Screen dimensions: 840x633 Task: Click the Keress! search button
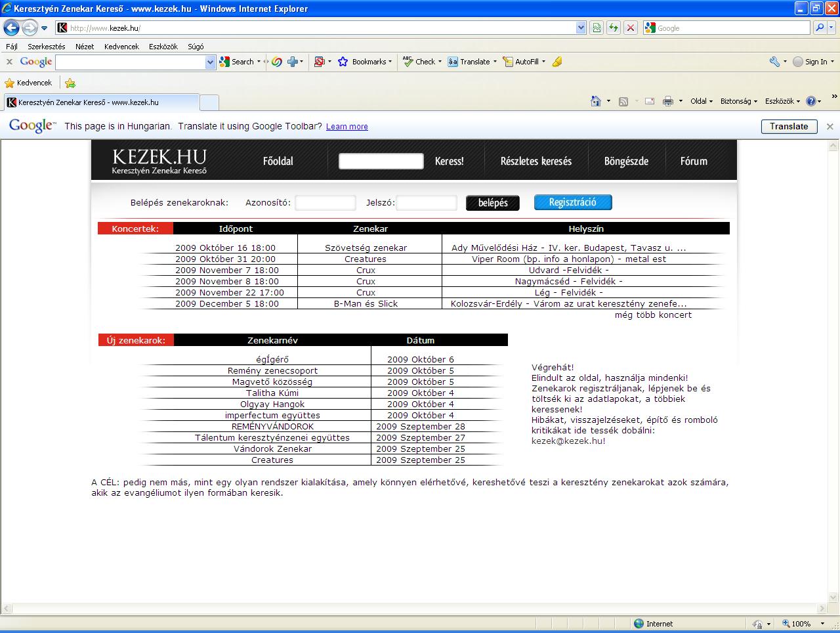tap(449, 161)
